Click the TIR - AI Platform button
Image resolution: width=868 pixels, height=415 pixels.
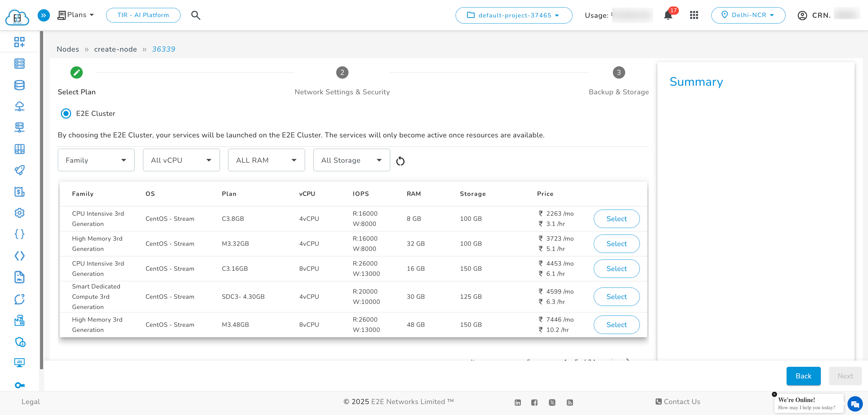(x=143, y=15)
